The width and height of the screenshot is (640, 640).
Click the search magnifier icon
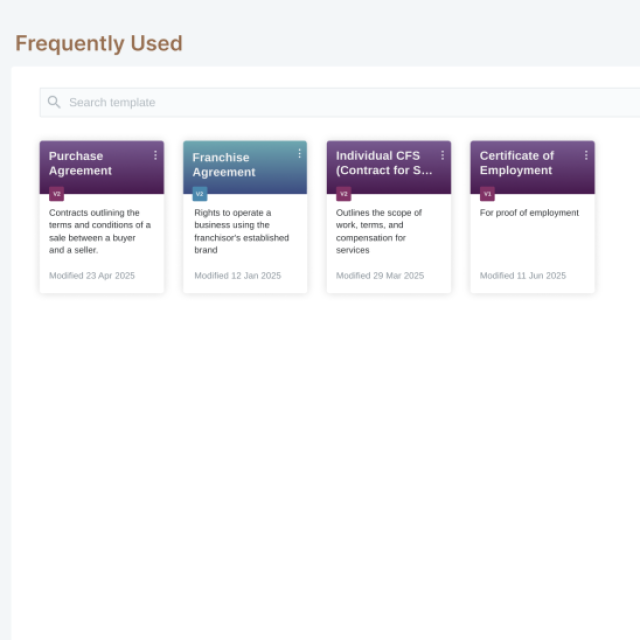54,102
